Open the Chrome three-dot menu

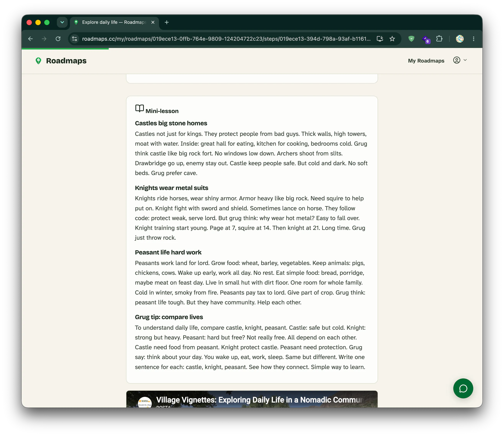(x=474, y=39)
